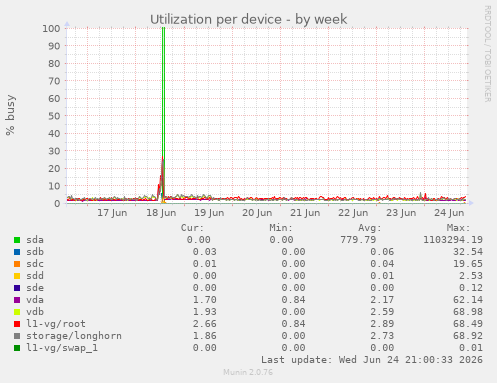Viewport: 497px width, 383px height.
Task: Click the 'Max:' column header
Action: [x=458, y=228]
